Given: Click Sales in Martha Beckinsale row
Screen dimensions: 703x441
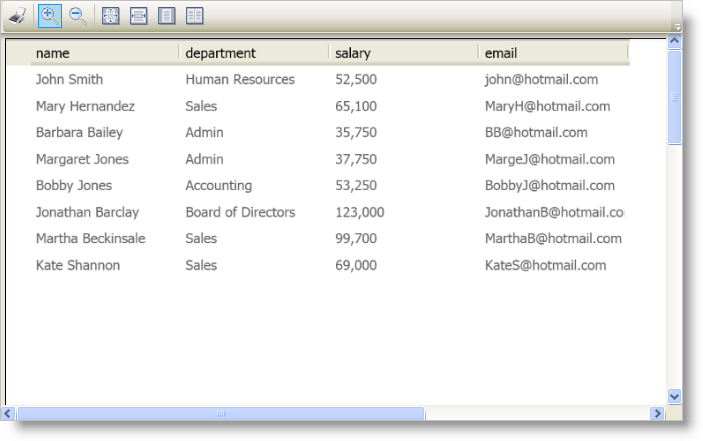Looking at the screenshot, I should 201,238.
